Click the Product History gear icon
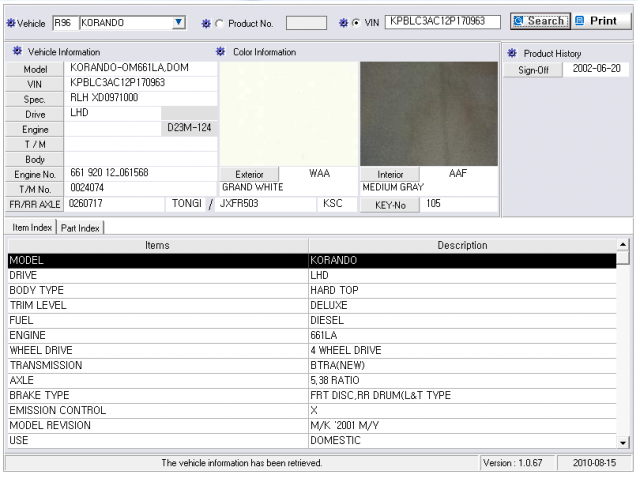 click(512, 53)
